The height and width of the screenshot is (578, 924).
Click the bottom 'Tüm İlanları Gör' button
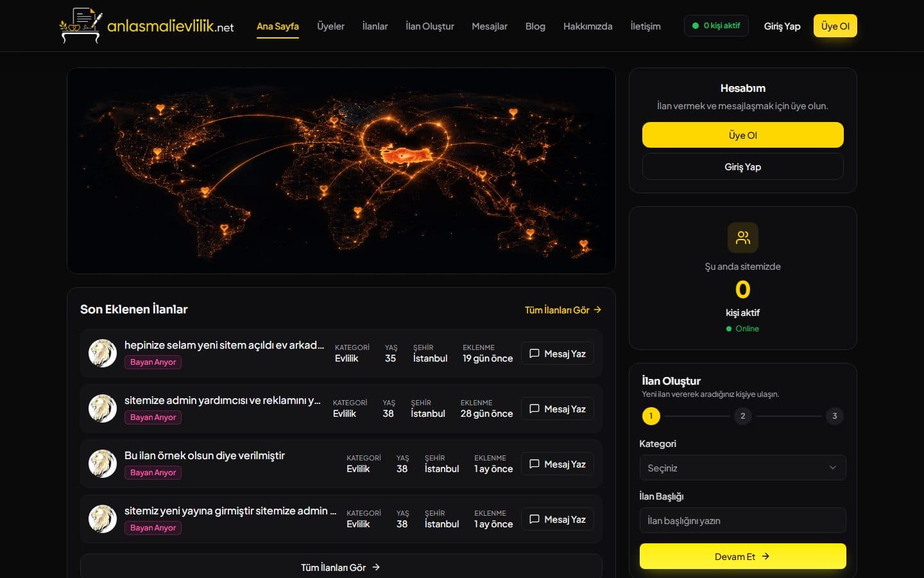341,567
